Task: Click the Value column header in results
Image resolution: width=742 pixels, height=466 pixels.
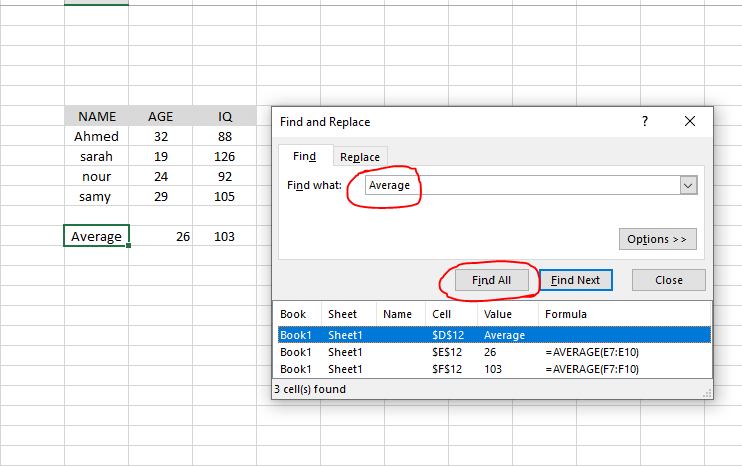Action: 499,314
